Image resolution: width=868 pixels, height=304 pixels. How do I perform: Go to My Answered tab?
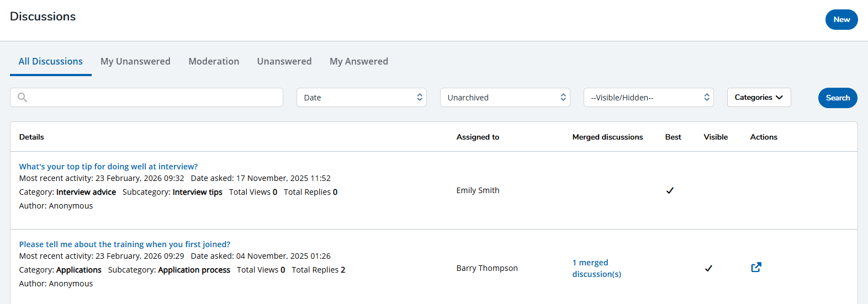[359, 61]
